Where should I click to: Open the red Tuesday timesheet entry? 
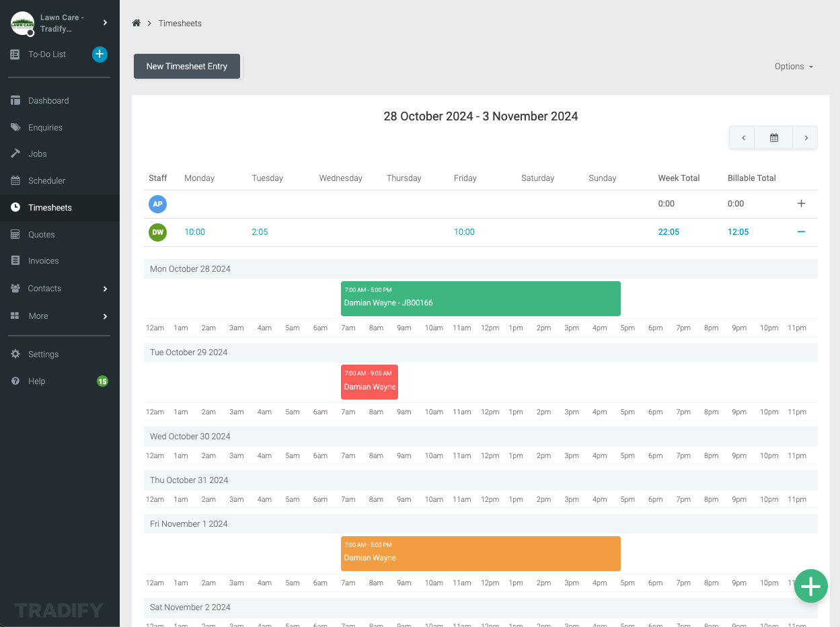[x=369, y=382]
